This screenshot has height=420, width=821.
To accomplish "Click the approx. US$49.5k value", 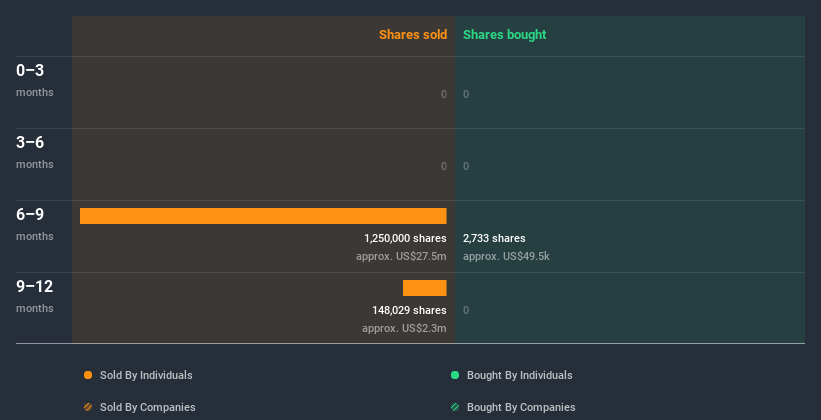I will tap(506, 257).
